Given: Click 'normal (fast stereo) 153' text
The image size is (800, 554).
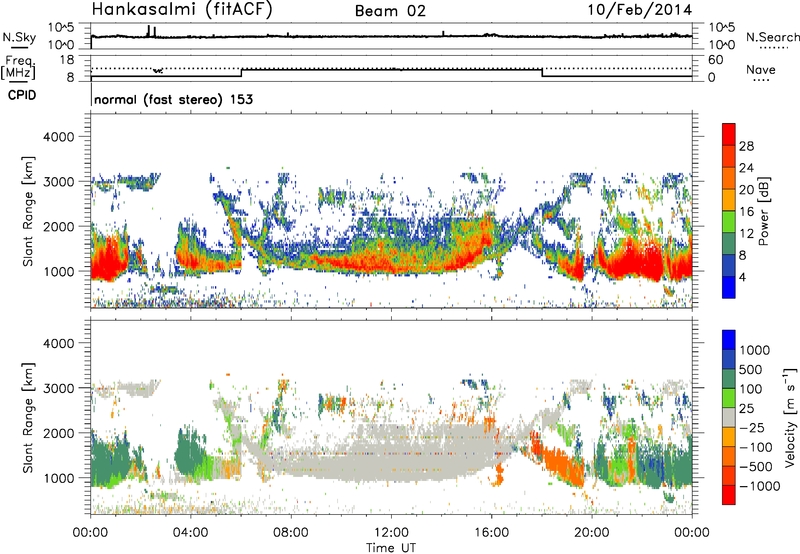Looking at the screenshot, I should point(173,99).
